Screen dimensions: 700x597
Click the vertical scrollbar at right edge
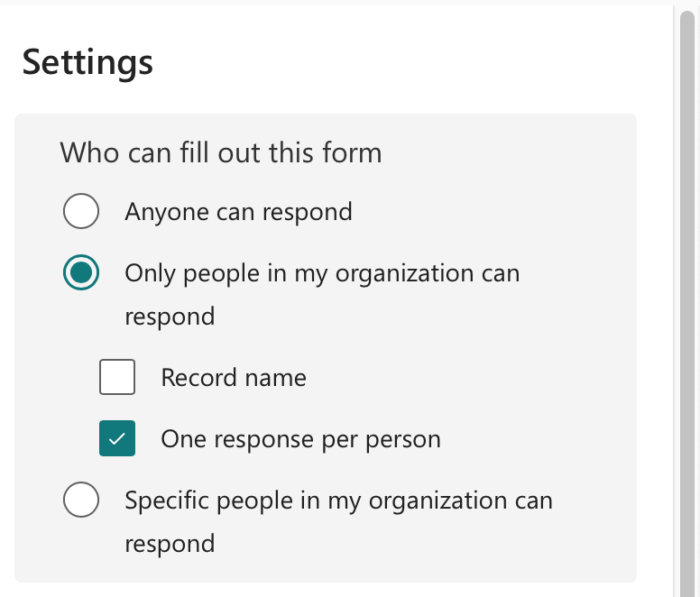[686, 300]
